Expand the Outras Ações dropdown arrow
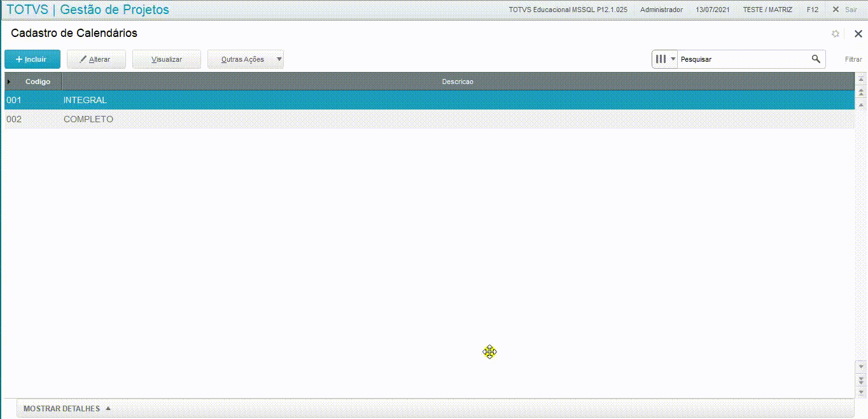 [279, 59]
